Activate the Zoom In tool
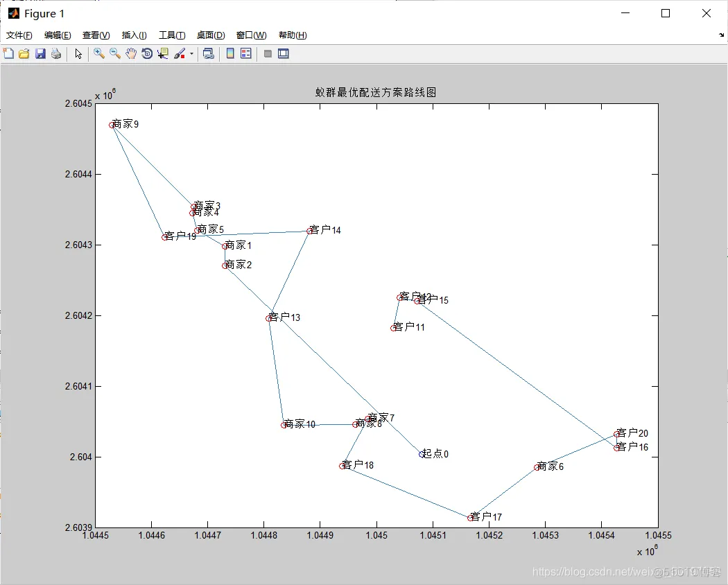728x585 pixels. tap(99, 53)
